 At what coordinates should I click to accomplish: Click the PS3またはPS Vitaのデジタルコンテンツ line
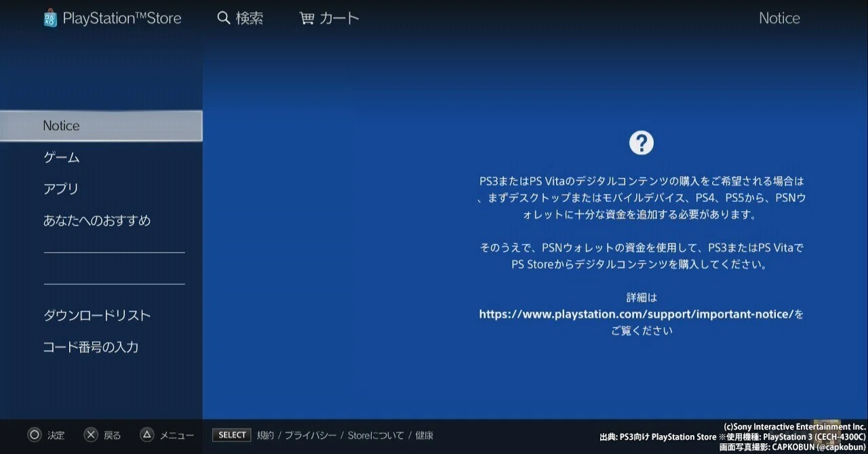click(642, 181)
